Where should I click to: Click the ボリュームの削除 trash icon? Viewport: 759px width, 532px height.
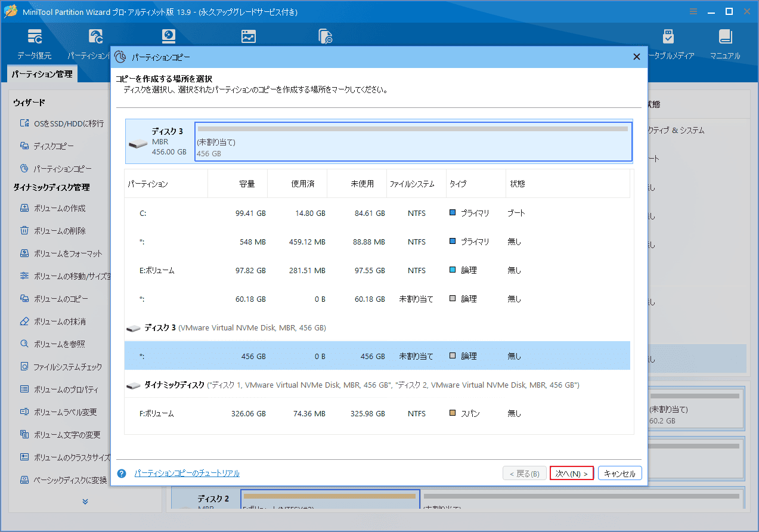coord(24,231)
